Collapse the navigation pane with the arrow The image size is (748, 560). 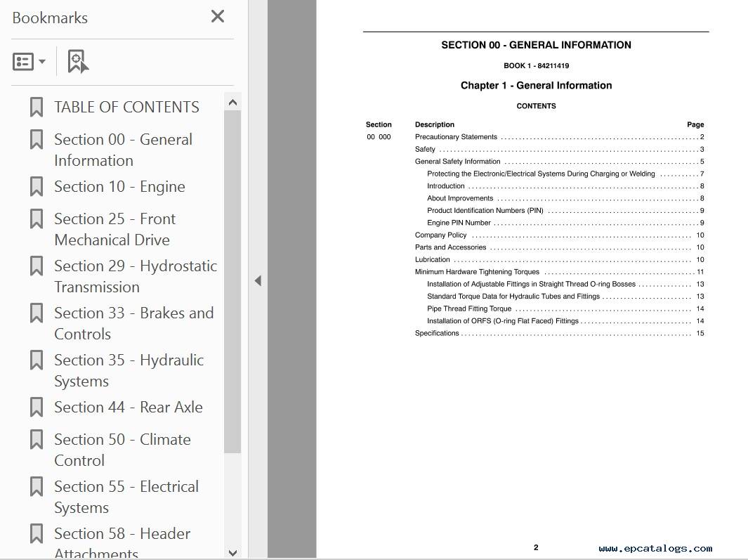[258, 281]
